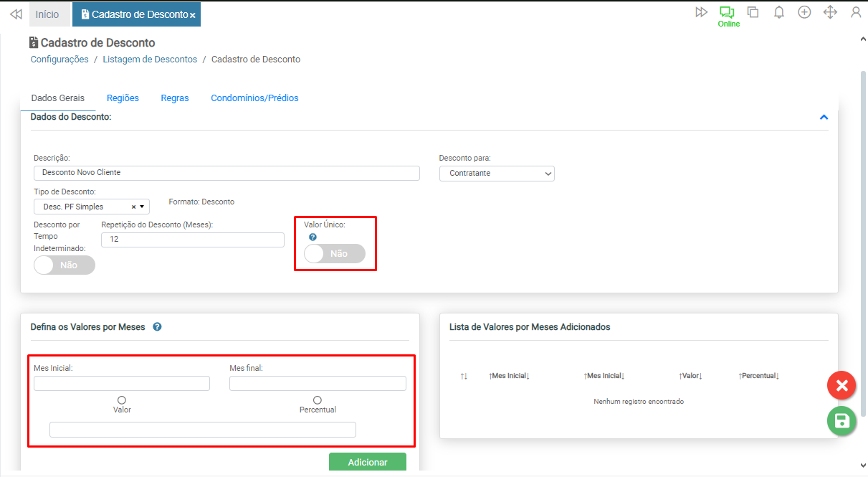Go to Listagem de Descontos breadcrumb link
This screenshot has height=477, width=868.
(150, 60)
